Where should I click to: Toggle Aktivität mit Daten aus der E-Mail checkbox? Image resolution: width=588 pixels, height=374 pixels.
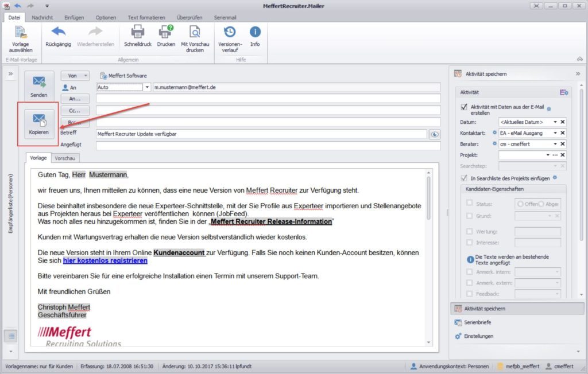(464, 107)
